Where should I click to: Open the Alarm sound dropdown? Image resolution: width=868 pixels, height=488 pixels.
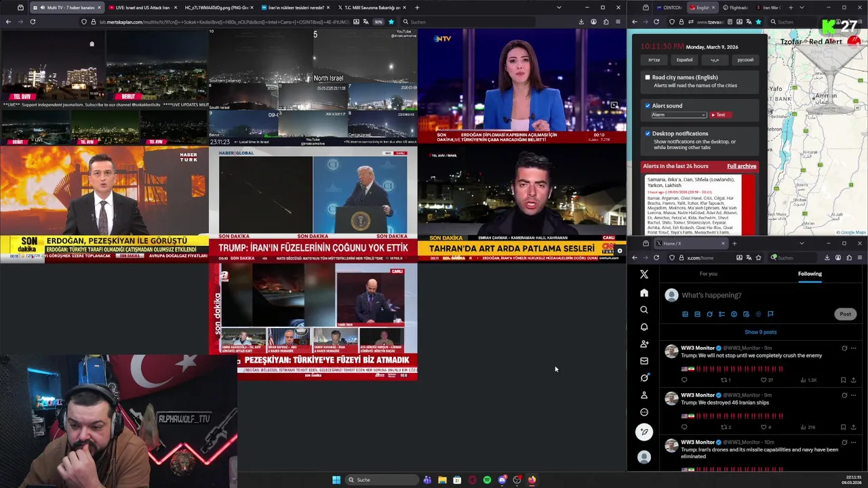pyautogui.click(x=679, y=115)
